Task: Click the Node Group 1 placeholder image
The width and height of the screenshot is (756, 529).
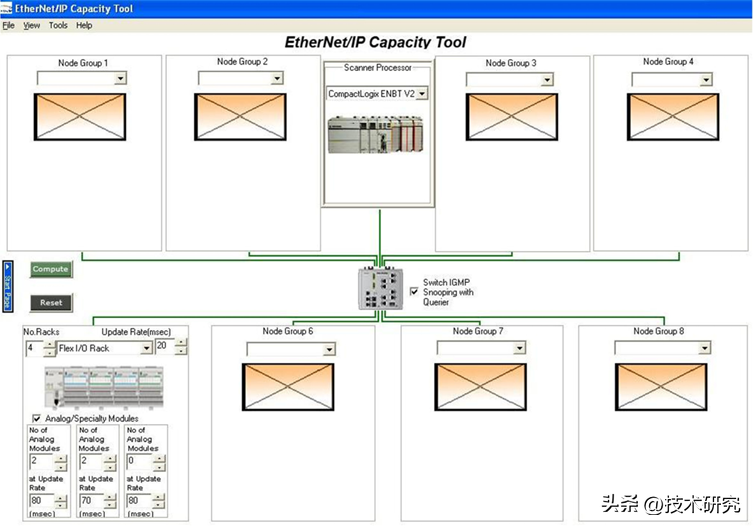Action: [x=80, y=116]
